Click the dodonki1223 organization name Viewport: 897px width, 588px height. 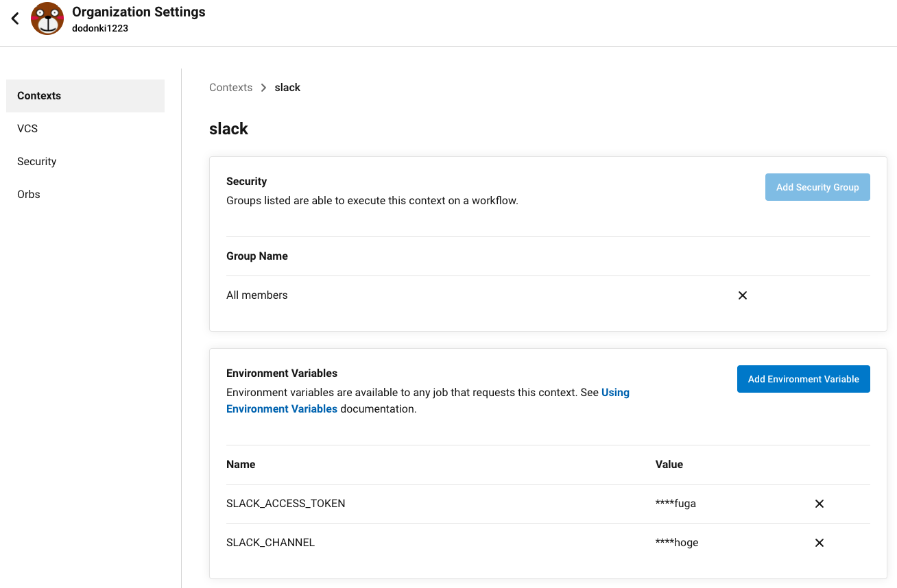(100, 29)
